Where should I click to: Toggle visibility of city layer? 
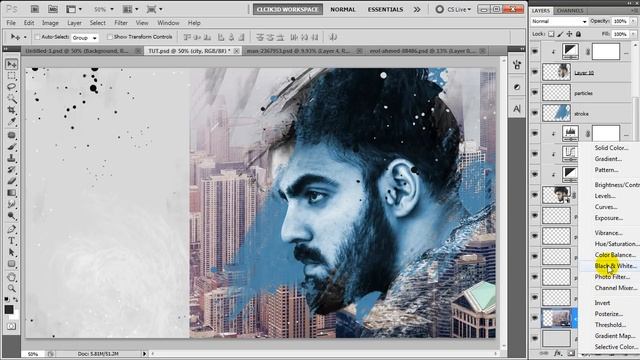click(x=535, y=318)
